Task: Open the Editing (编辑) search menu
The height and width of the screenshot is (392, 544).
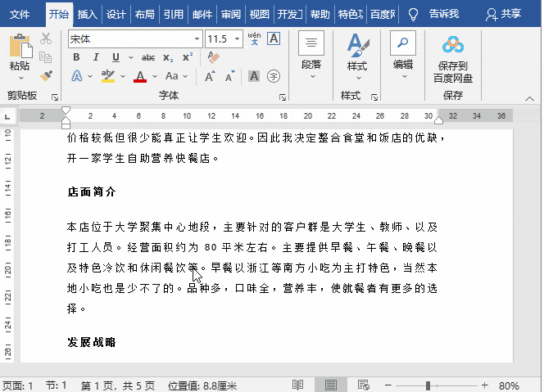Action: 403,55
